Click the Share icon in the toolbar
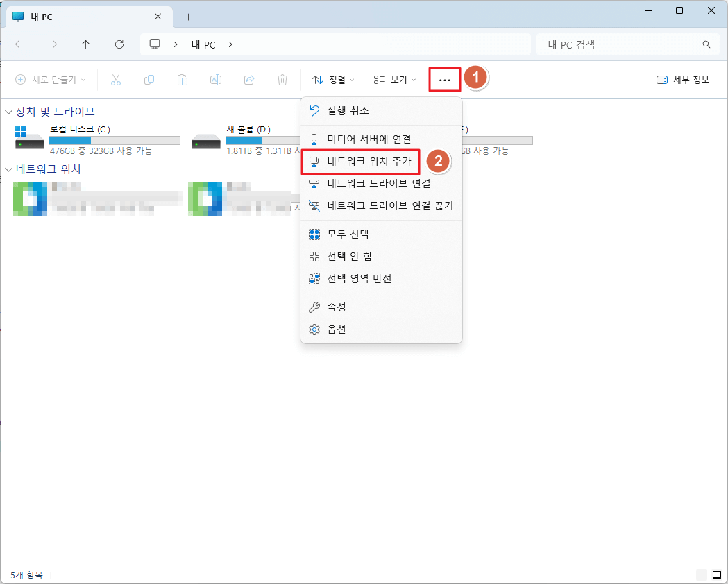The width and height of the screenshot is (728, 584). click(x=249, y=79)
